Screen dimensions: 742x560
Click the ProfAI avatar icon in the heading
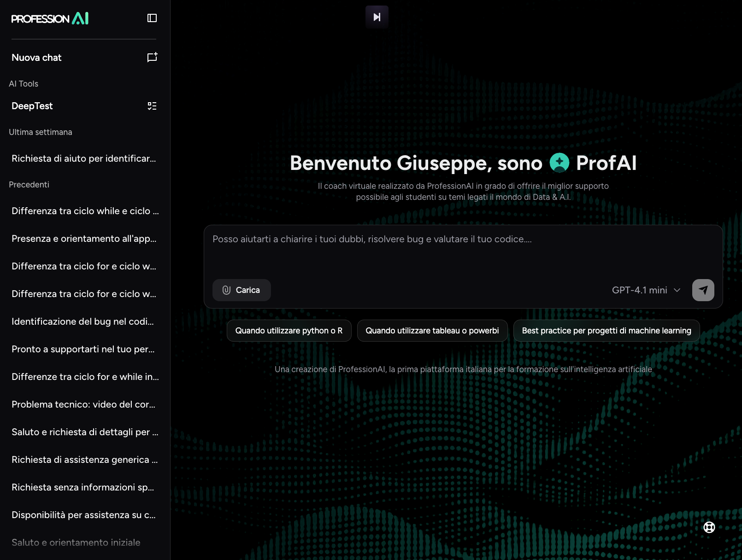point(559,163)
